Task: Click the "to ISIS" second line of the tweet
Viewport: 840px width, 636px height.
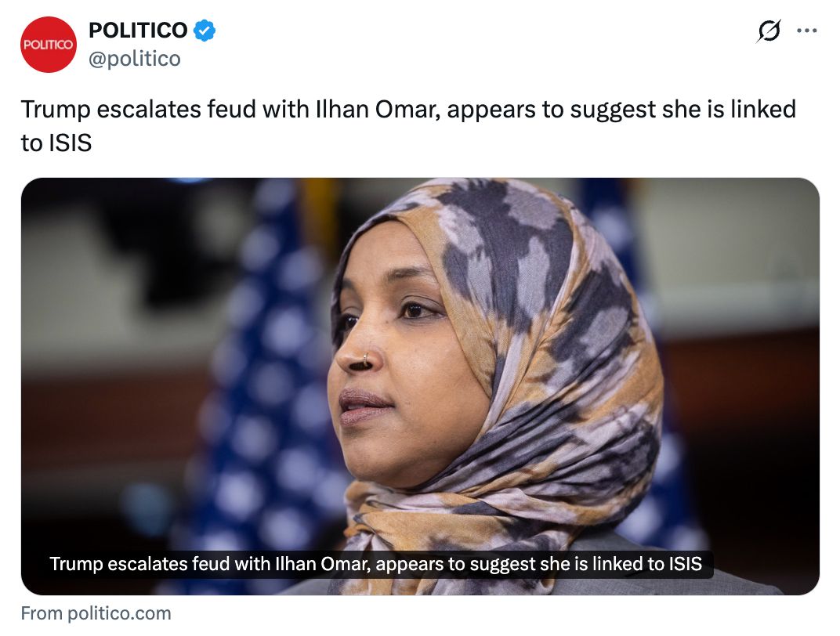Action: coord(56,143)
